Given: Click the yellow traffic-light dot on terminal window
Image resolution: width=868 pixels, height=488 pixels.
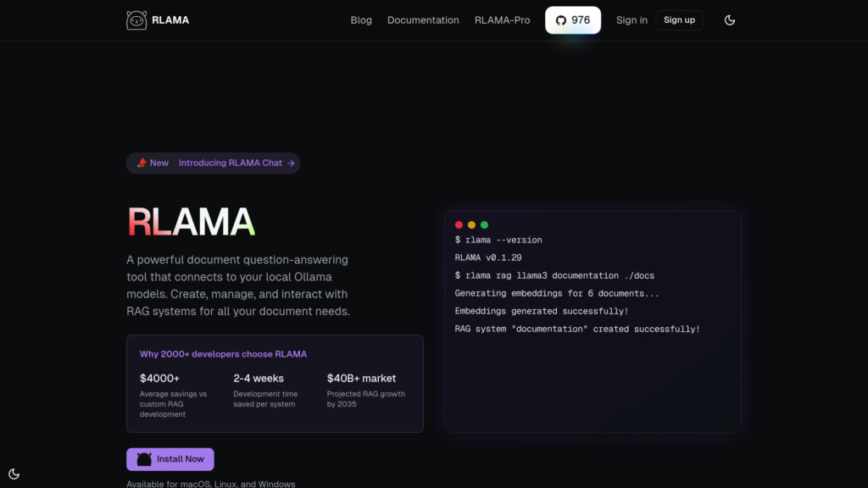Looking at the screenshot, I should (x=472, y=225).
